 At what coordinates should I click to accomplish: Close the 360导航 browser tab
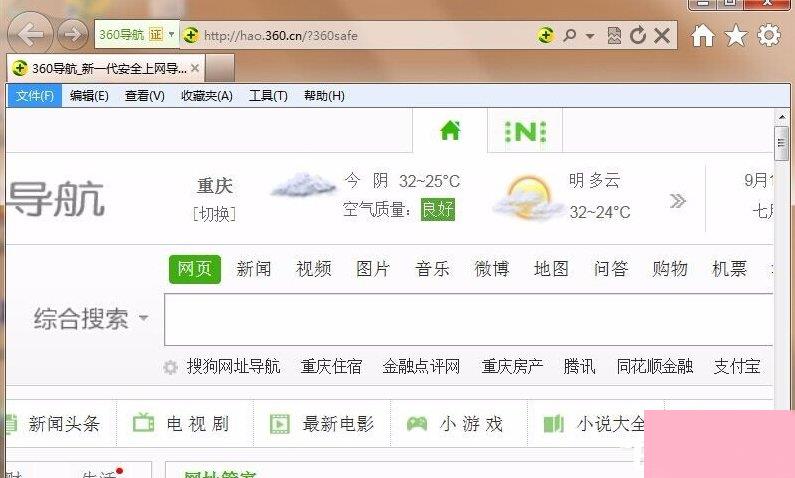[195, 67]
